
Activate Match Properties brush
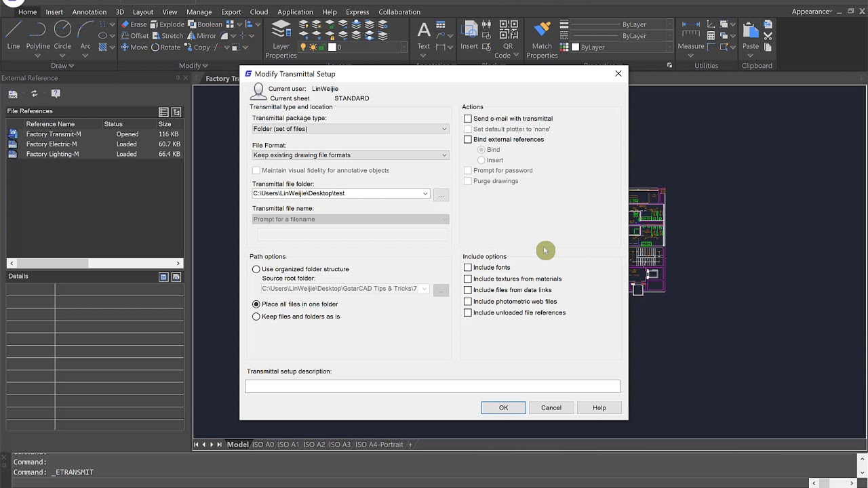point(542,39)
